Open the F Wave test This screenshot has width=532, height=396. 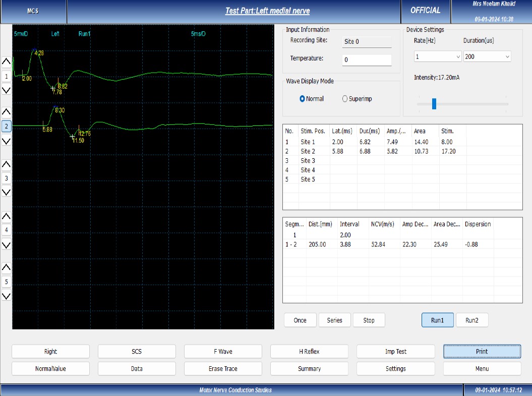(x=223, y=351)
